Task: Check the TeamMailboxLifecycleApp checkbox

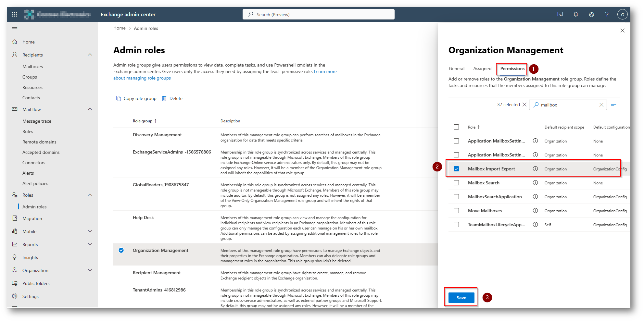Action: pyautogui.click(x=456, y=225)
